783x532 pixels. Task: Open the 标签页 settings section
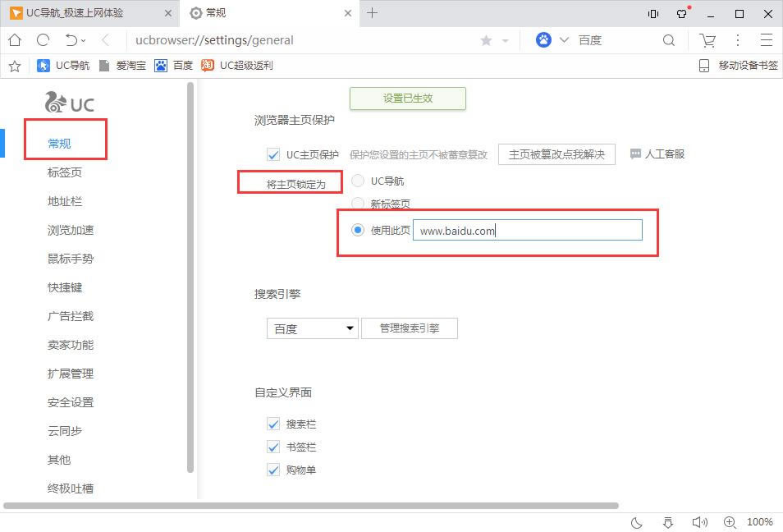65,172
